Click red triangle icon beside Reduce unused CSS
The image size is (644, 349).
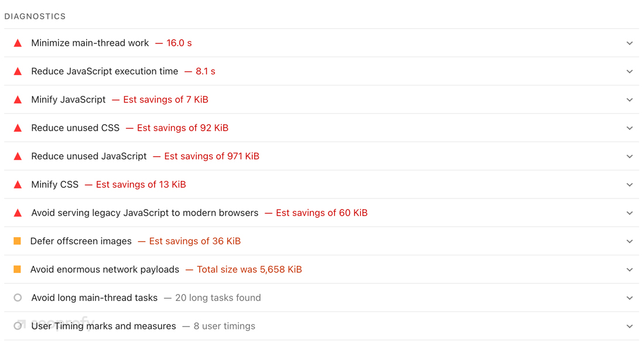[x=18, y=128]
